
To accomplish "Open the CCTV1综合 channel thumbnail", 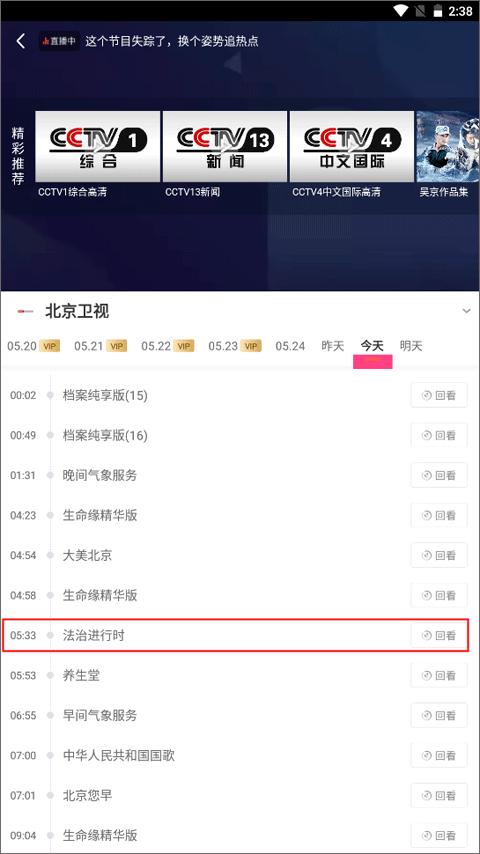I will [x=98, y=147].
